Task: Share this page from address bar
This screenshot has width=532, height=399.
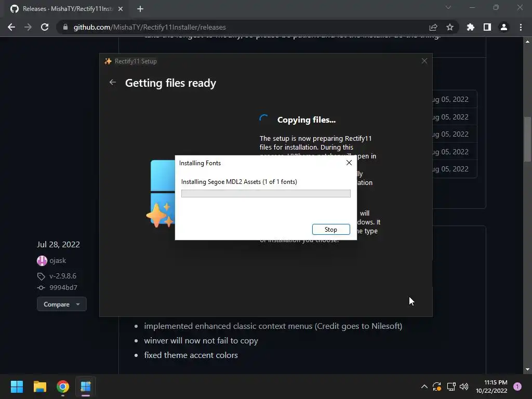Action: [433, 27]
